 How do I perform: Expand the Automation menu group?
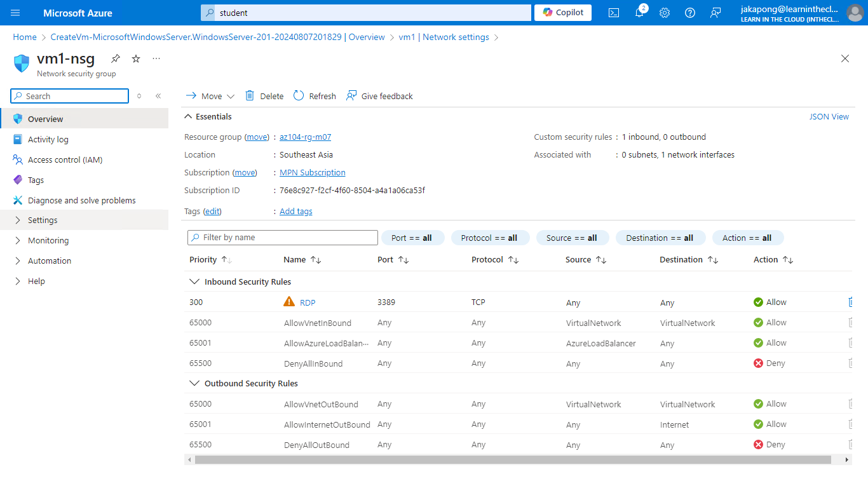tap(84, 261)
